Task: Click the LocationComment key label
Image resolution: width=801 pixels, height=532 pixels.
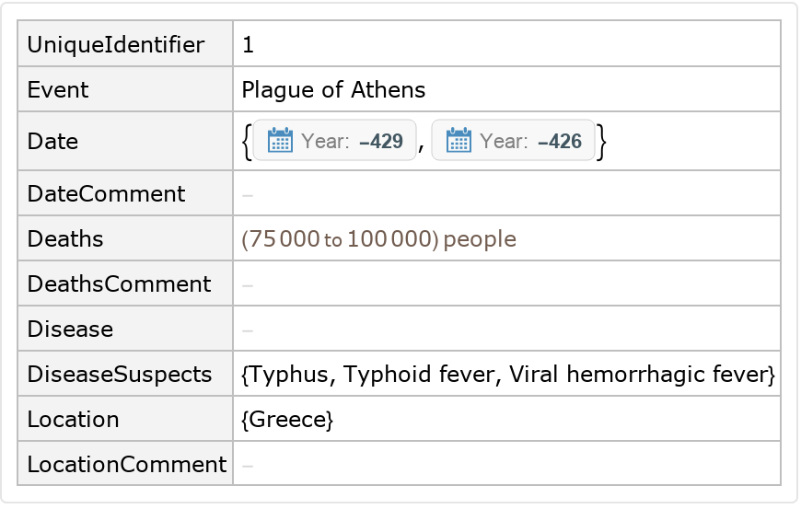Action: [x=126, y=465]
